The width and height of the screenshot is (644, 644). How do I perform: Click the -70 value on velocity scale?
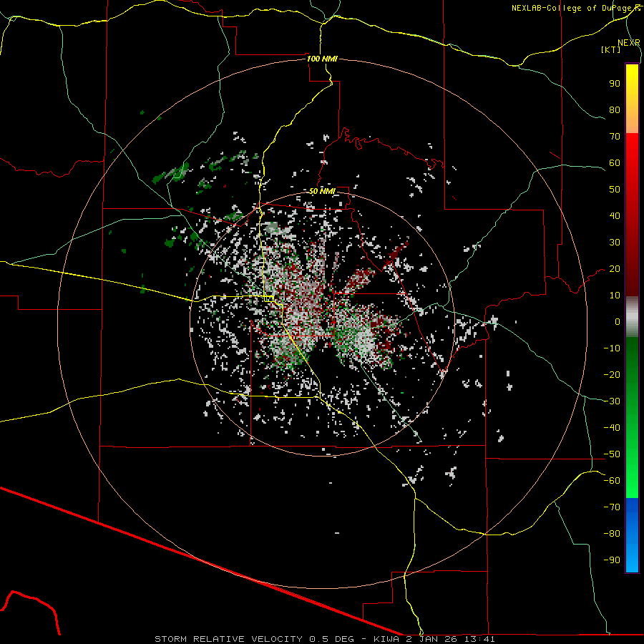pyautogui.click(x=612, y=507)
